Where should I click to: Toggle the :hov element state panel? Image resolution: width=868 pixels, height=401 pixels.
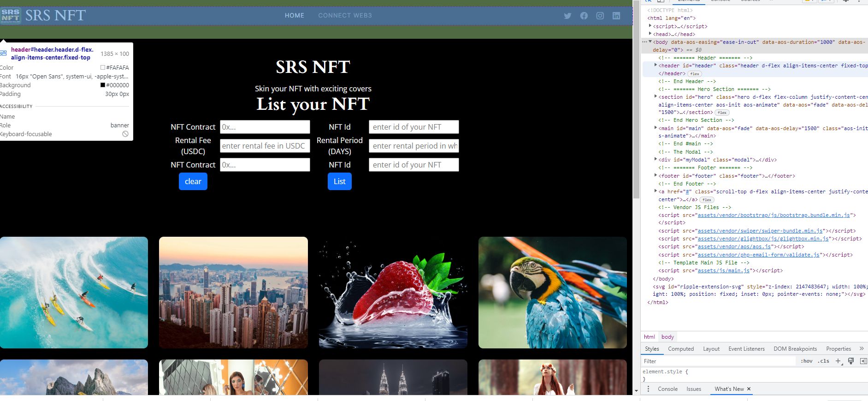click(807, 361)
